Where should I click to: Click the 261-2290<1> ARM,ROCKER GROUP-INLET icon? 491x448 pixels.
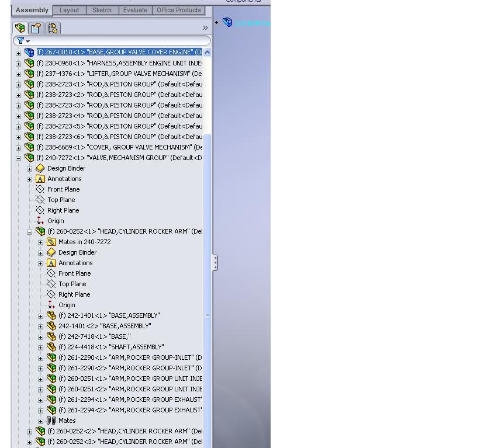click(x=51, y=357)
